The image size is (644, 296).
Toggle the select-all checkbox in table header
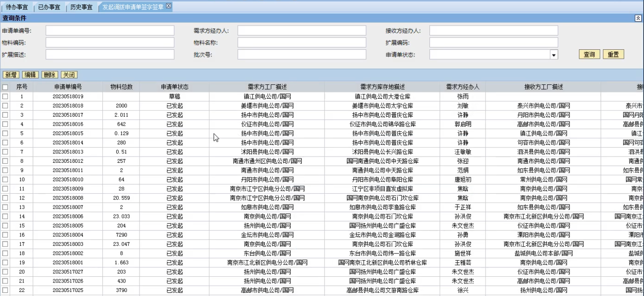[x=5, y=87]
